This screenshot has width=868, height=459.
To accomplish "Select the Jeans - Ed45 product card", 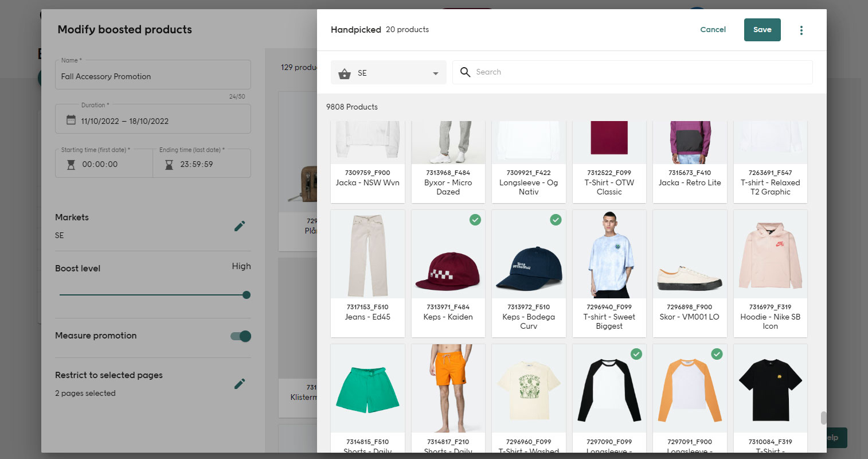I will (367, 274).
